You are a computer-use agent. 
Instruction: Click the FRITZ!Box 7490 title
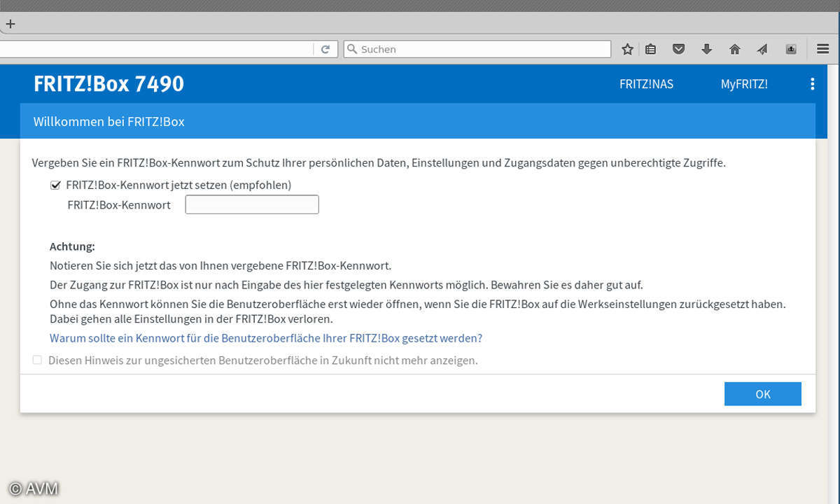[x=108, y=84]
